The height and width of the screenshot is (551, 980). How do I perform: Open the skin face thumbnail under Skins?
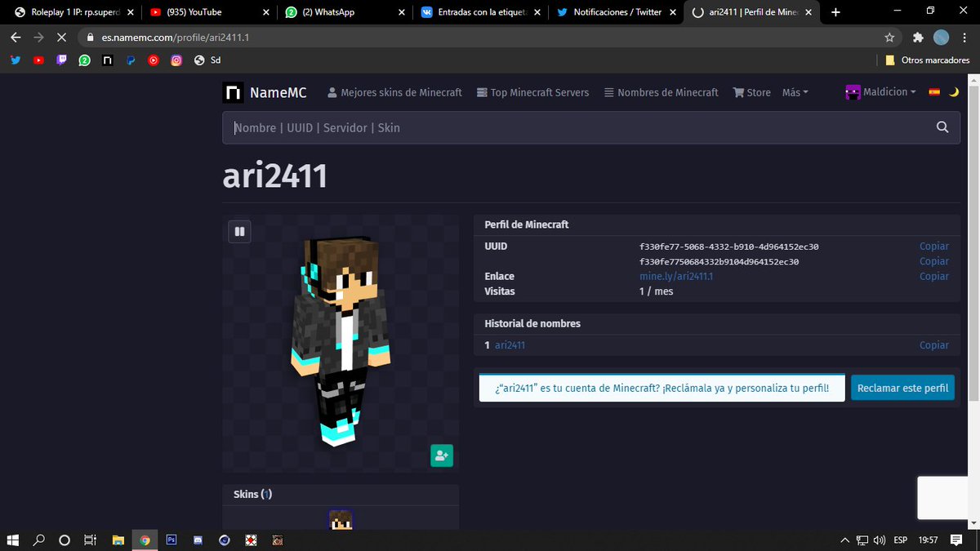(341, 520)
